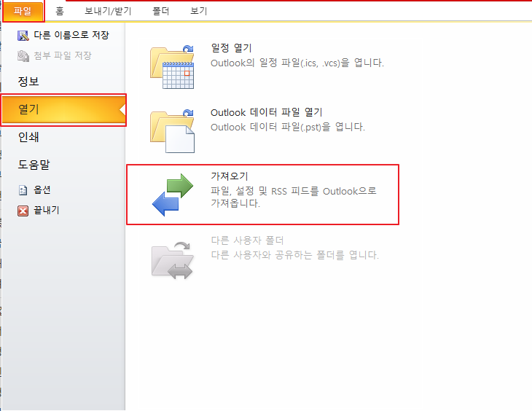532x411 pixels.
Task: Click description 'Outlook 데이터 파일(.pst)을 엽니다.'
Action: pyautogui.click(x=288, y=128)
